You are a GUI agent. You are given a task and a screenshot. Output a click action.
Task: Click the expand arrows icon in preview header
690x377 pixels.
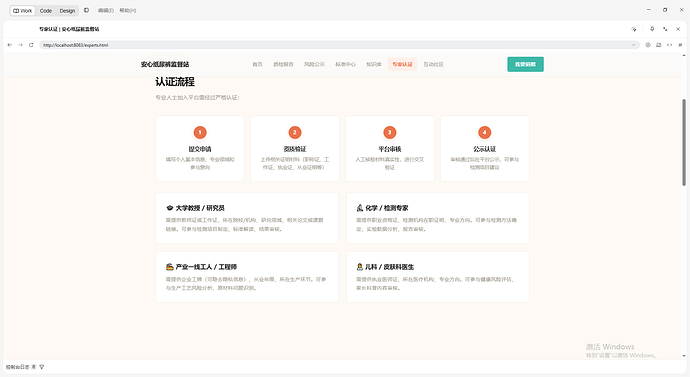point(665,29)
